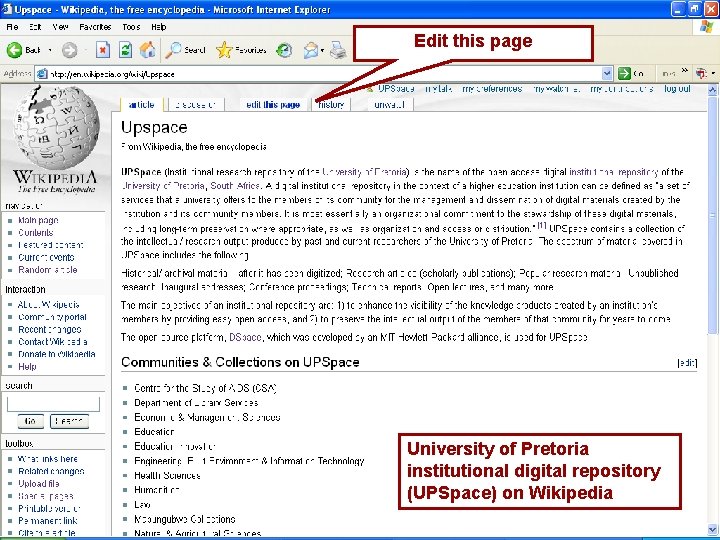This screenshot has width=720, height=540.
Task: Click page icon in the address bar
Action: (x=42, y=73)
